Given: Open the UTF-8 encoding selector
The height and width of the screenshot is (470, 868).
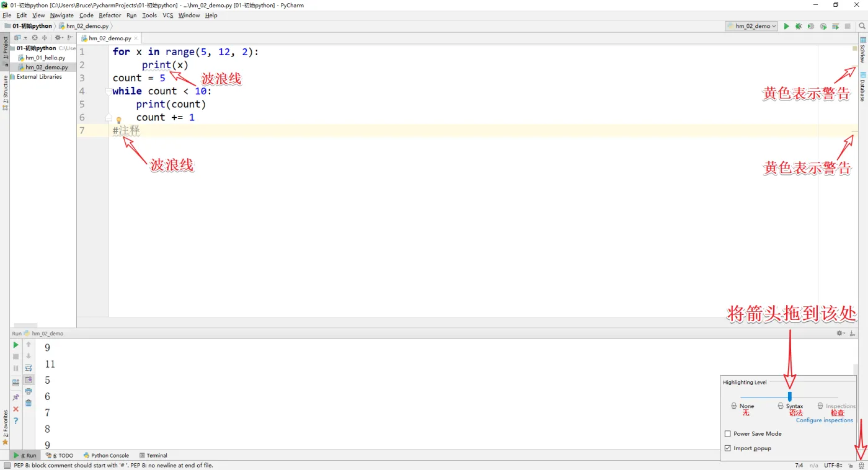Looking at the screenshot, I should pyautogui.click(x=833, y=465).
